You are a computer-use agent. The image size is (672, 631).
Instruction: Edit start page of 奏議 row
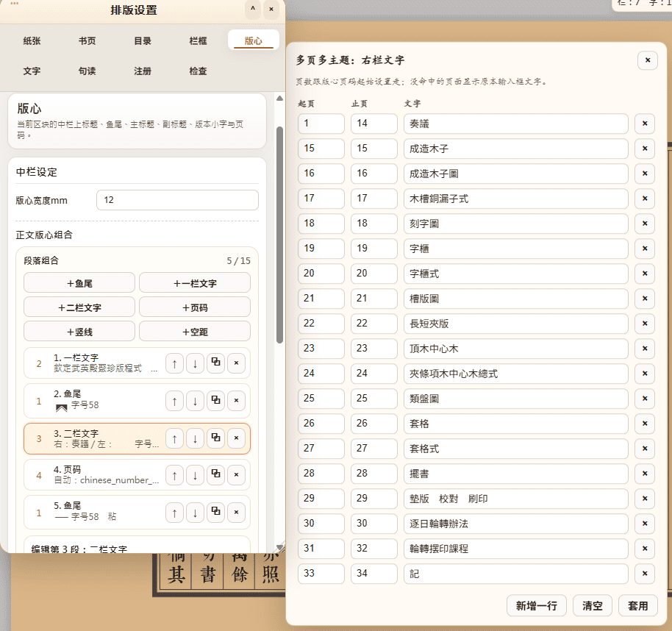tap(321, 124)
